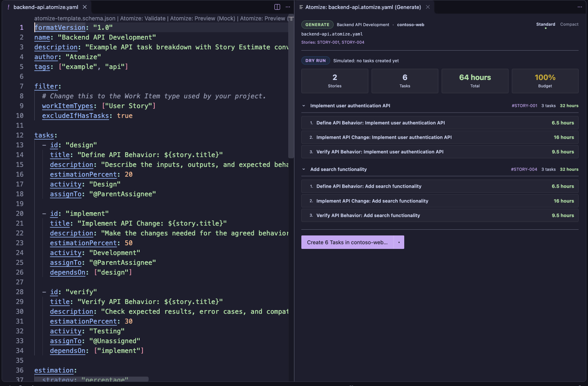
Task: Click the 'workItemTypes' key on line 9
Action: tap(68, 106)
